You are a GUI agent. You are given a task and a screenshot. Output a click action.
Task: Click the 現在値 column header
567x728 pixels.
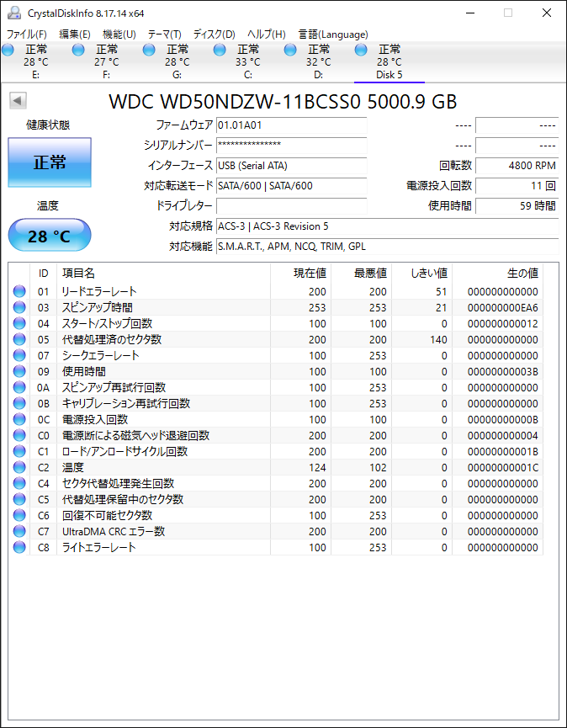point(300,274)
